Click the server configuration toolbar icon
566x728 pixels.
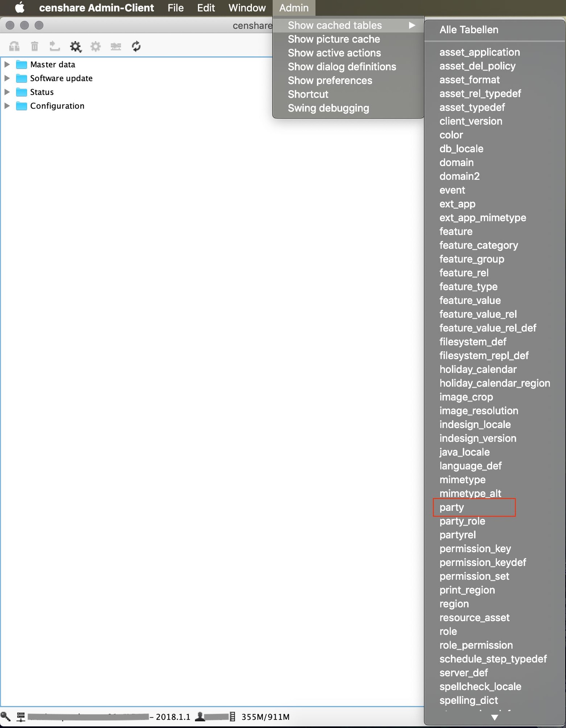[x=116, y=47]
